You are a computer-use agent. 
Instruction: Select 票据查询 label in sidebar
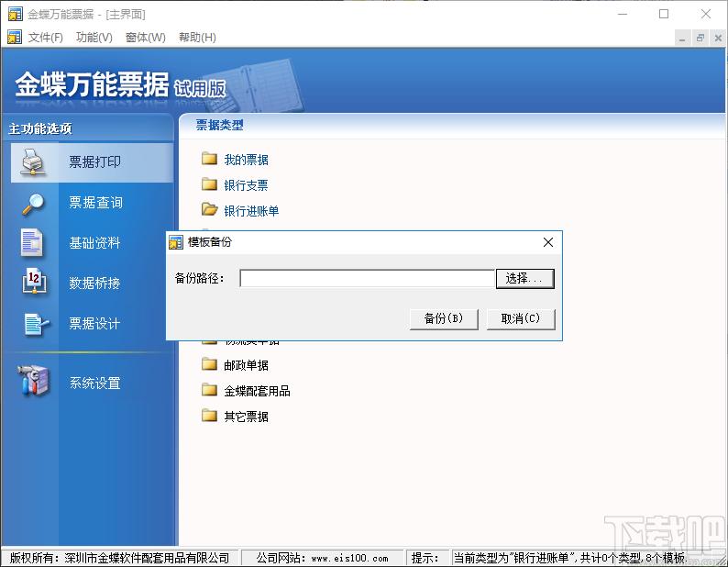(x=95, y=202)
